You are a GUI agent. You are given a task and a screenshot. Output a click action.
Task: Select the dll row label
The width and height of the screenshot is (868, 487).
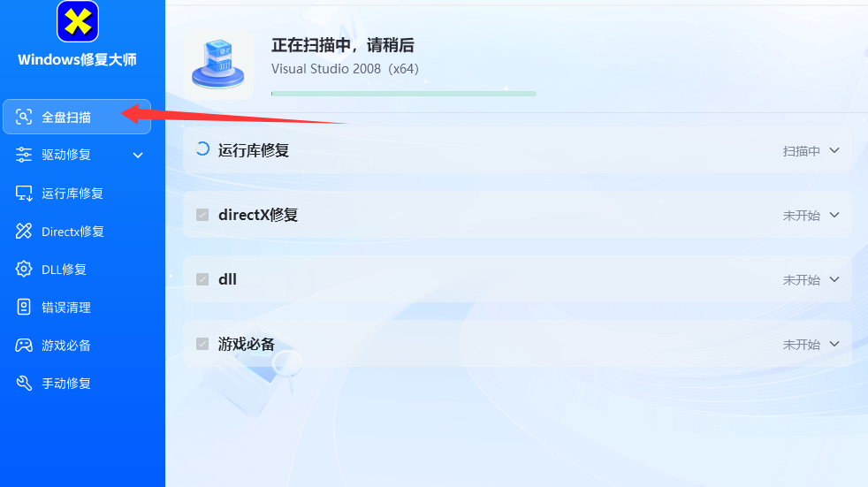point(227,279)
